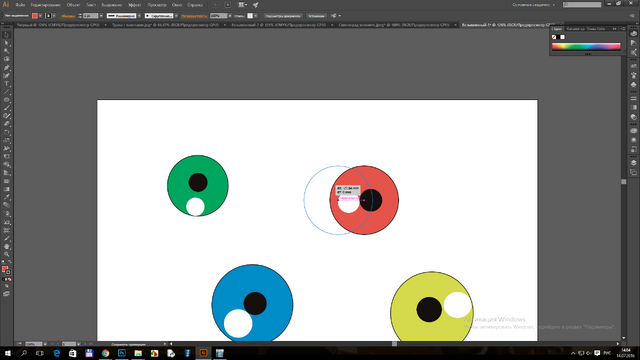Screen dimensions: 640x360
Task: Open the Layers panel from the dock
Action: [633, 163]
